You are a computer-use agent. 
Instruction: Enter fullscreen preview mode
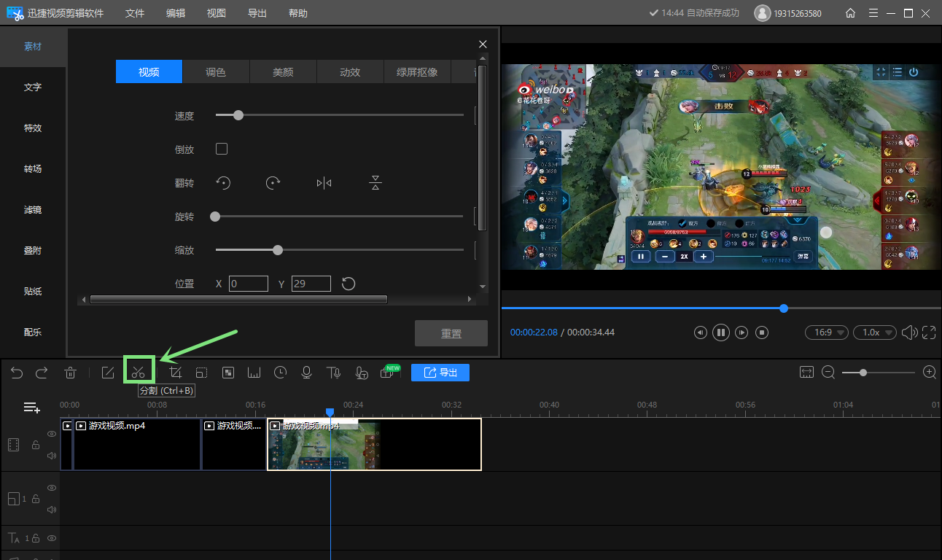pyautogui.click(x=929, y=332)
